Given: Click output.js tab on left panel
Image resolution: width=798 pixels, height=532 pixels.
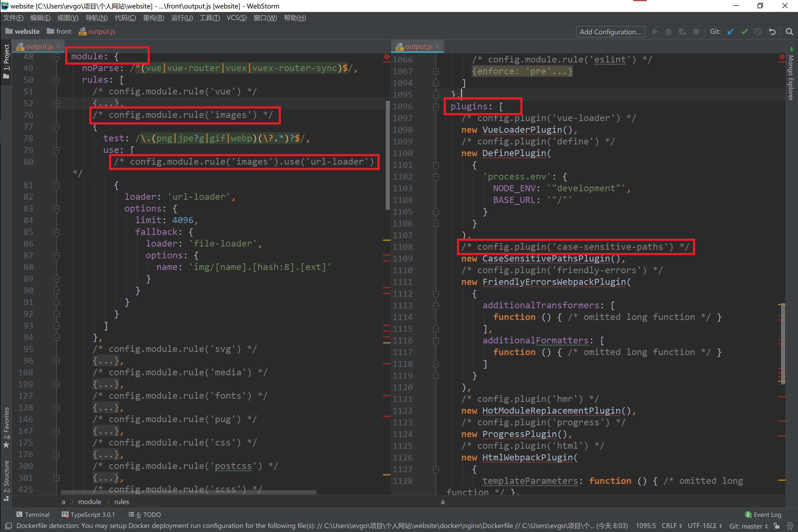Looking at the screenshot, I should (38, 46).
